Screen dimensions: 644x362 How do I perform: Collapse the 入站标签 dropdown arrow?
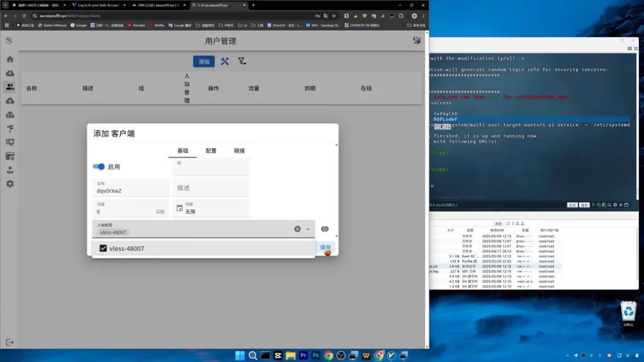308,229
